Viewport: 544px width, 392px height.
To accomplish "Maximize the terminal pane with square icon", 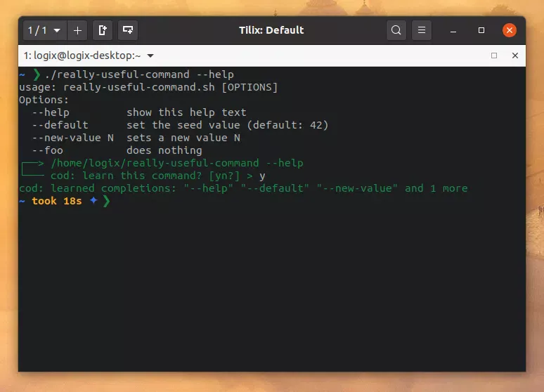I will click(494, 55).
